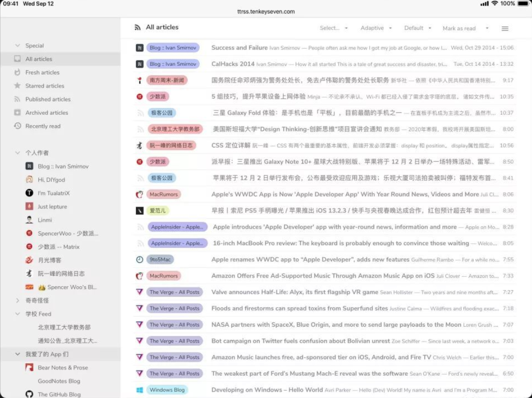Select Starred articles in sidebar
Screen dimensions: 532x398
45,86
